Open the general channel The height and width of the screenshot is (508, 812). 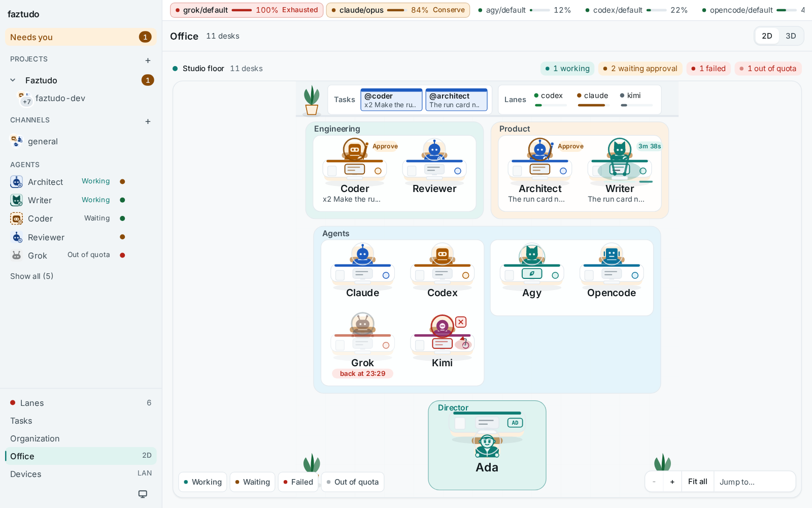click(x=81, y=141)
